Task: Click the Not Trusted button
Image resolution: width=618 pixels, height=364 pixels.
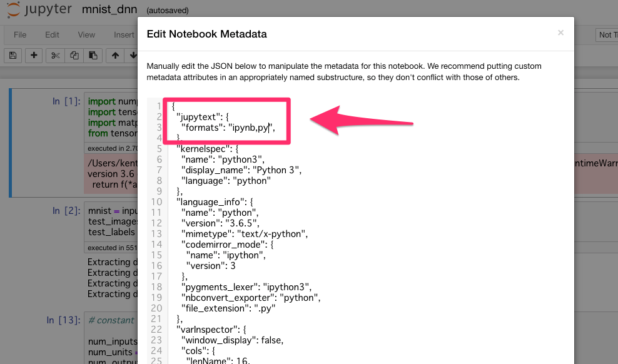Action: (x=607, y=35)
